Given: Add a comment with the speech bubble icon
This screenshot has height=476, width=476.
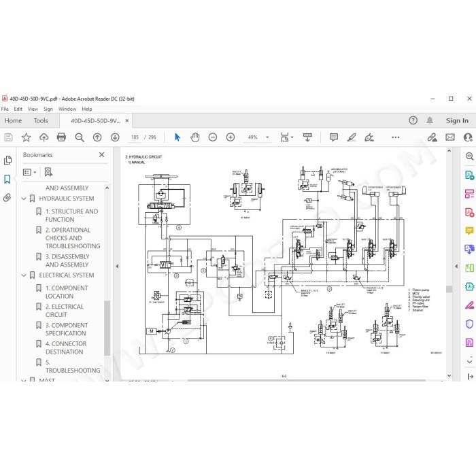Looking at the screenshot, I should pyautogui.click(x=334, y=137).
